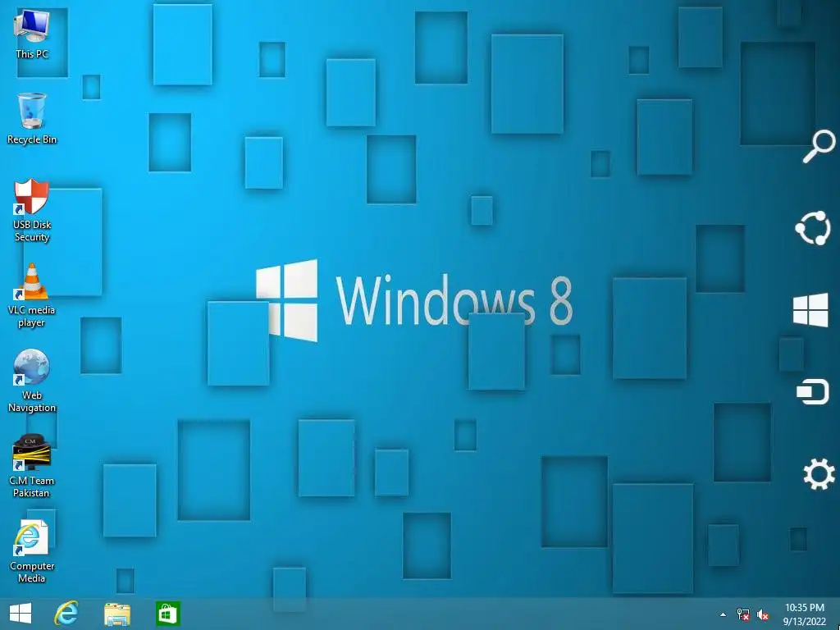
Task: Show hidden tray icons arrow
Action: tap(724, 614)
